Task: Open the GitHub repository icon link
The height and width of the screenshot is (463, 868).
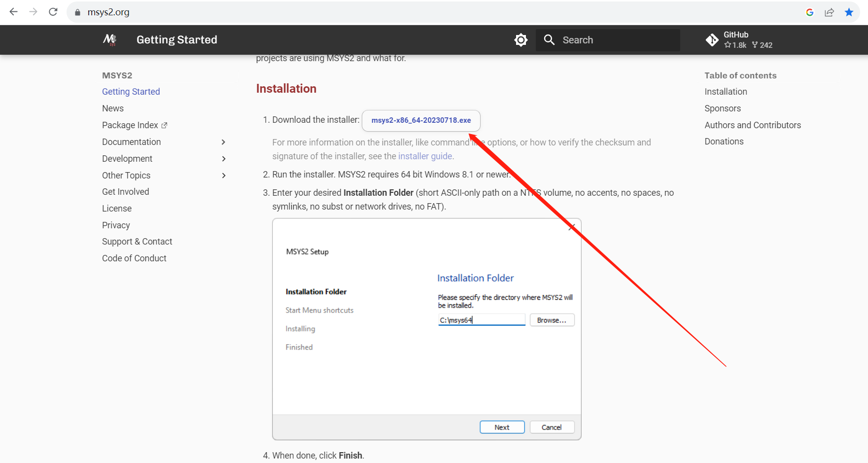Action: click(712, 40)
